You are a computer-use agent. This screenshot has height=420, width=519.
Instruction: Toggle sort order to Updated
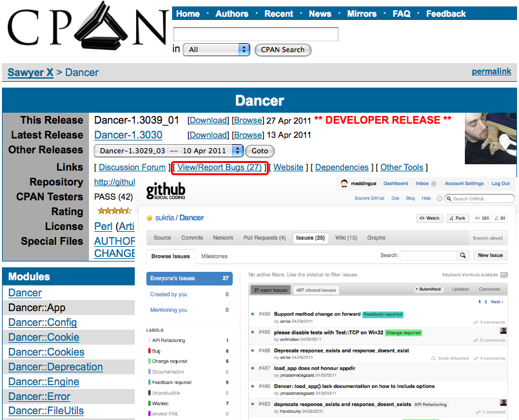(460, 289)
